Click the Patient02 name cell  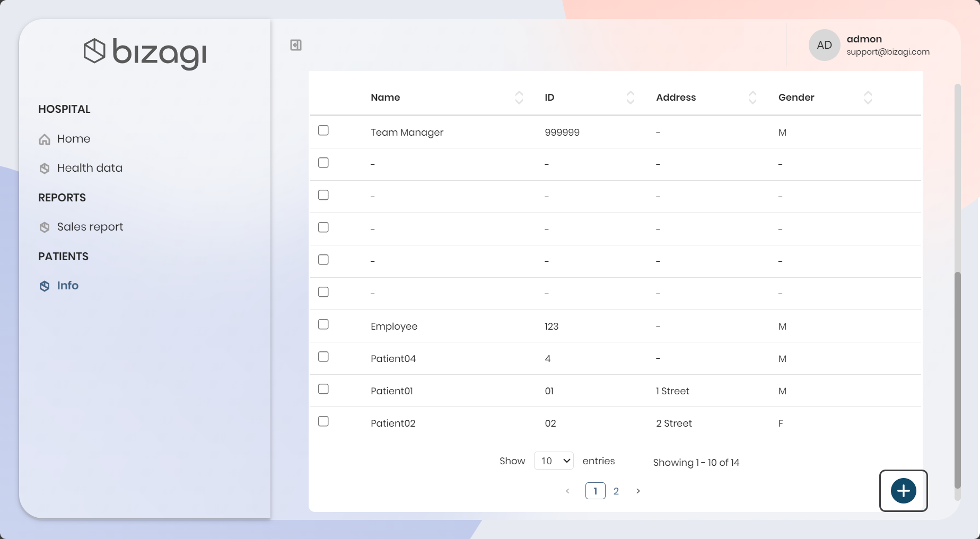[x=393, y=423]
